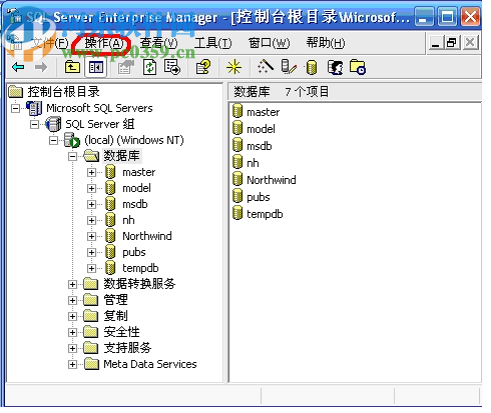The height and width of the screenshot is (413, 491).
Task: Expand the master database tree node
Action: click(x=91, y=173)
